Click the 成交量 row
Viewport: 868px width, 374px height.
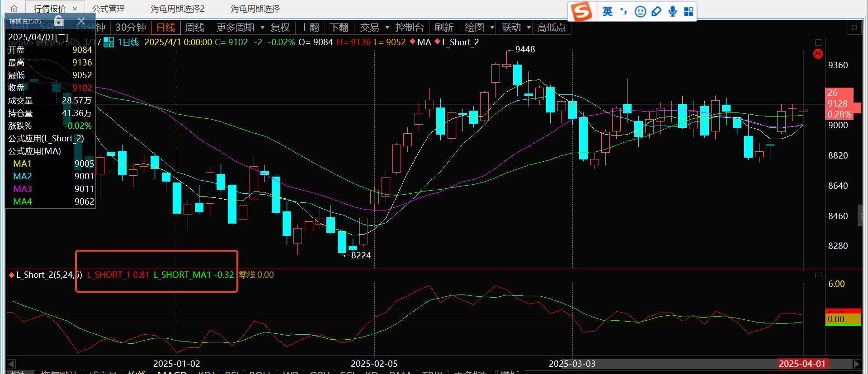point(51,100)
